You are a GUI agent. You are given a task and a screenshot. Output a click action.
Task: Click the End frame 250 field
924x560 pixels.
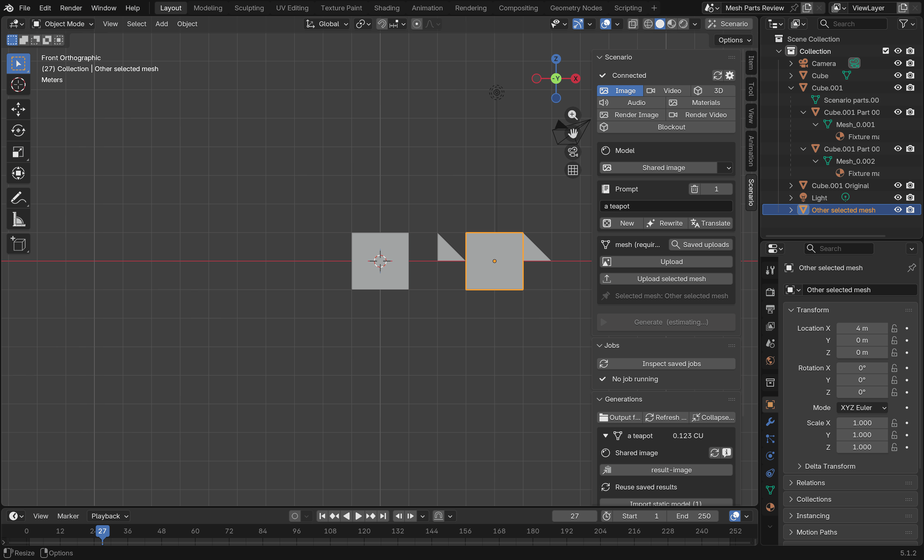693,516
